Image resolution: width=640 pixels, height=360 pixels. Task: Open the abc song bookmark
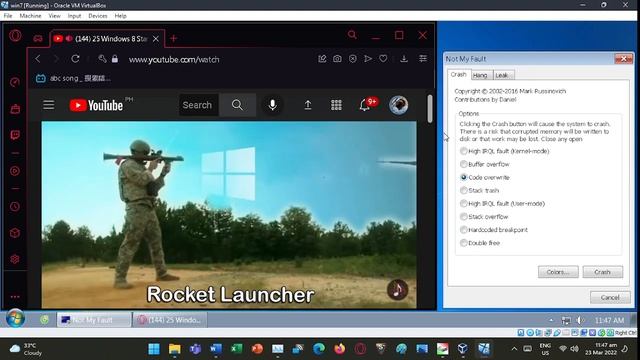pyautogui.click(x=73, y=78)
